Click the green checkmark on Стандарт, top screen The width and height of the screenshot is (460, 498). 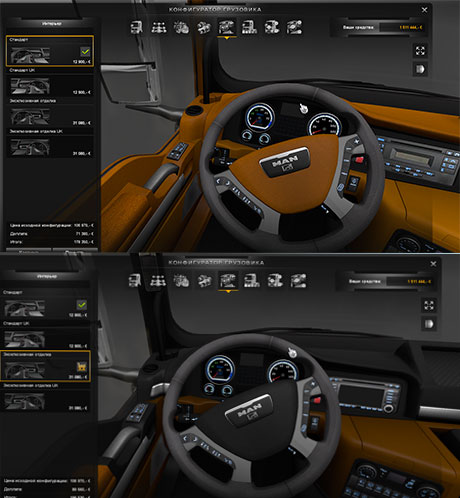[x=85, y=51]
